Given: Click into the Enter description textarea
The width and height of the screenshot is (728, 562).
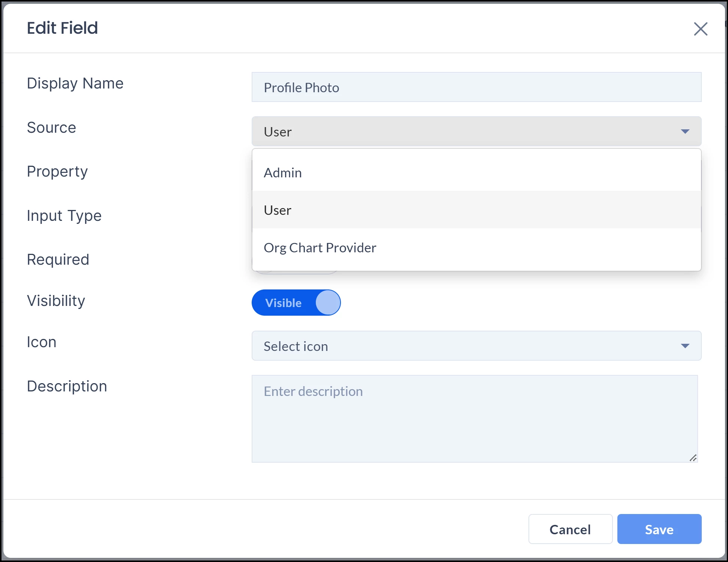Looking at the screenshot, I should tap(474, 418).
